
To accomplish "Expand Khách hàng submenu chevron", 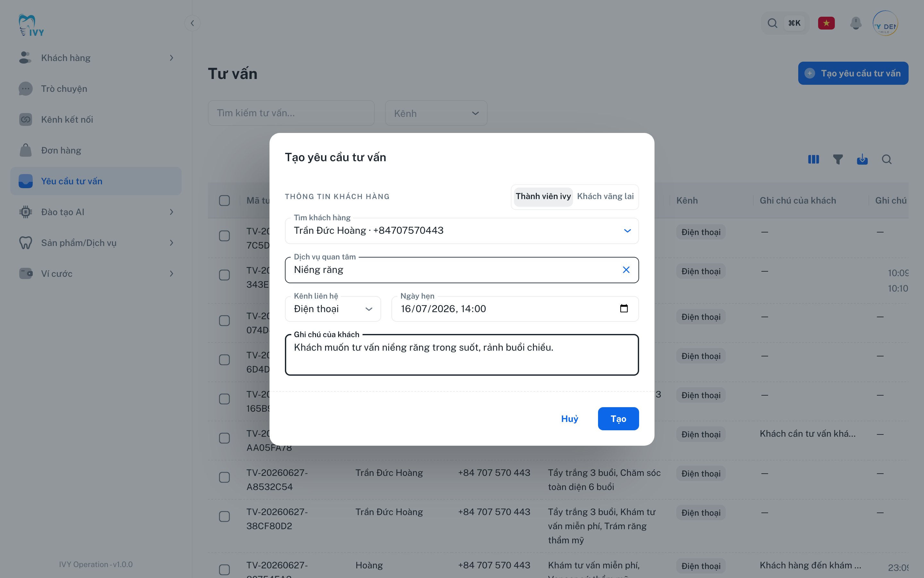I will (x=171, y=58).
